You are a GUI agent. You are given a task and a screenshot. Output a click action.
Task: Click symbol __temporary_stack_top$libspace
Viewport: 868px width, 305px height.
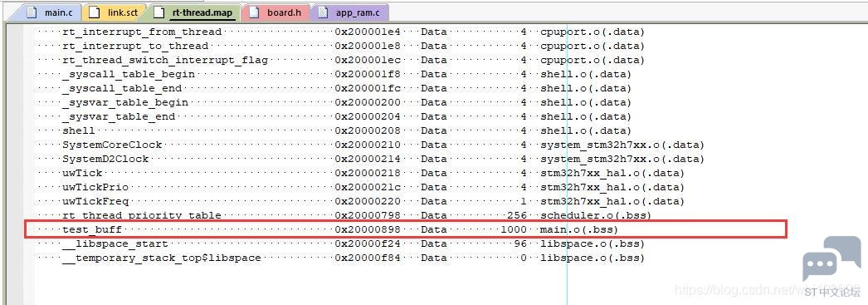coord(162,258)
